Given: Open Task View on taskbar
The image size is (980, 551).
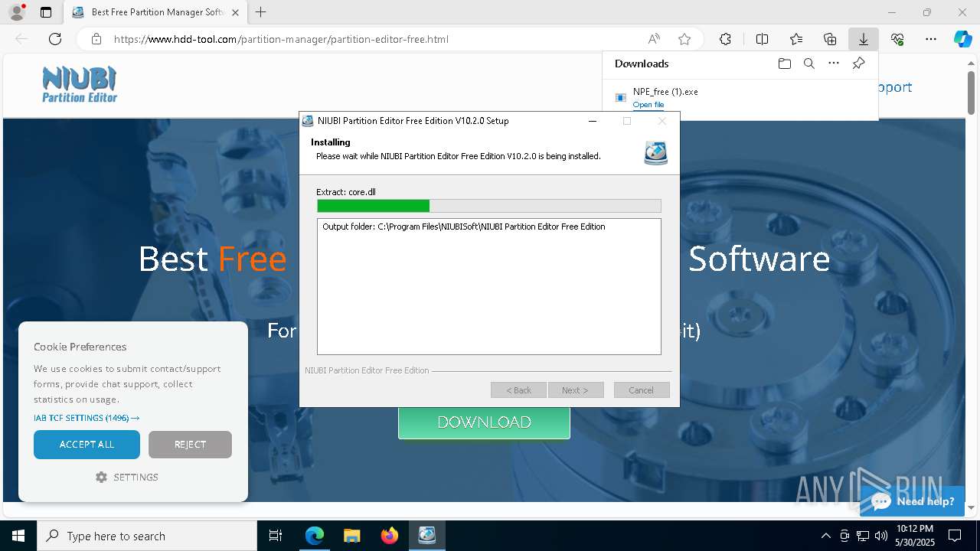Looking at the screenshot, I should click(276, 536).
